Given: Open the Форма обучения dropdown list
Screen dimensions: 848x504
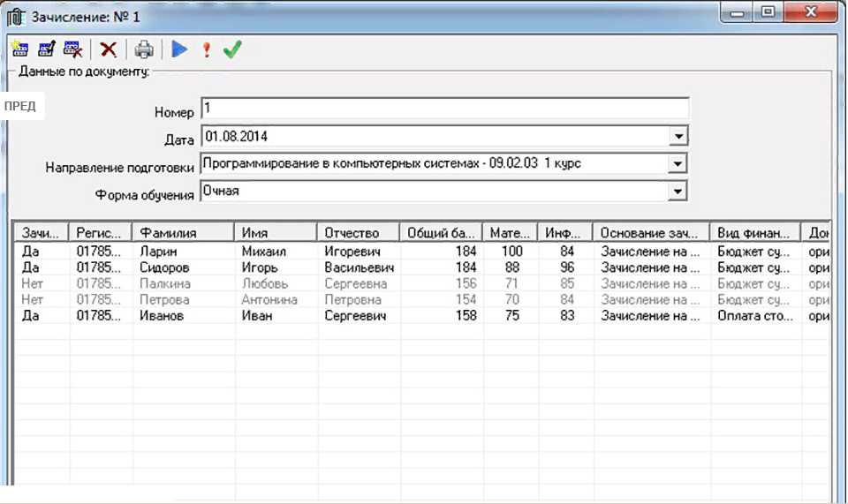Looking at the screenshot, I should (x=678, y=191).
